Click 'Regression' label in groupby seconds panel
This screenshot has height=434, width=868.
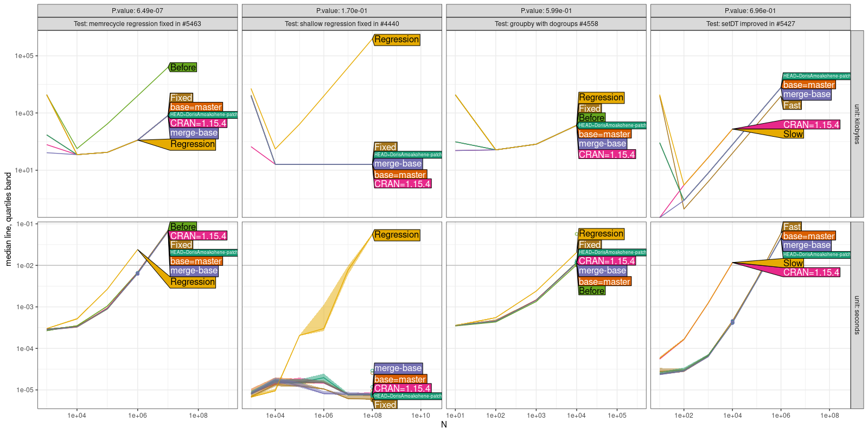(x=601, y=234)
